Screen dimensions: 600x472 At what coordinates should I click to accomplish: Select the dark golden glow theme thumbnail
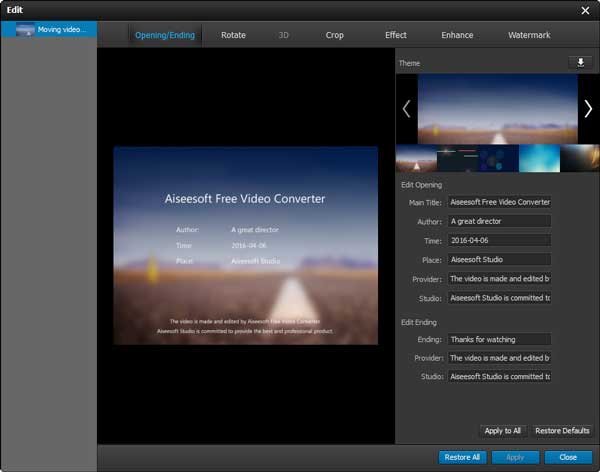(x=580, y=158)
